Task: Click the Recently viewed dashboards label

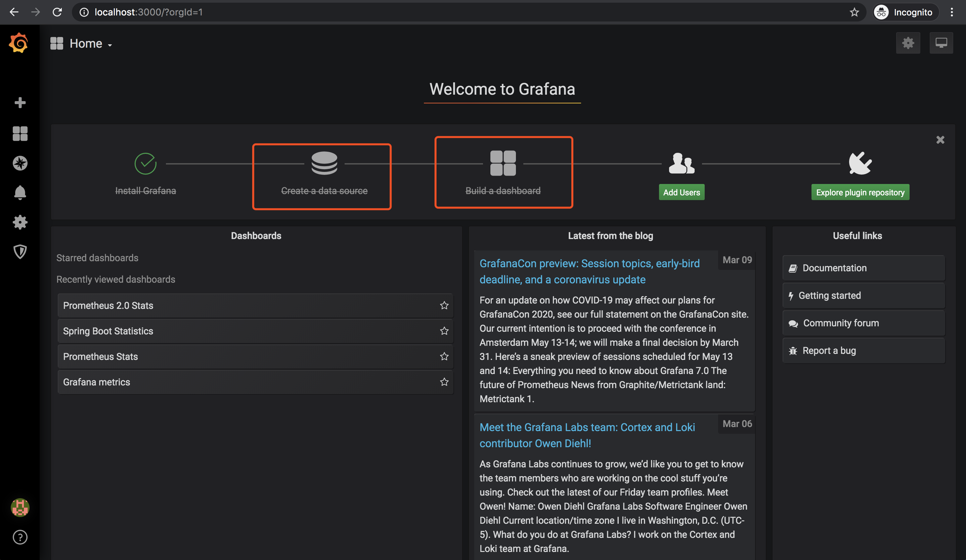Action: [116, 279]
